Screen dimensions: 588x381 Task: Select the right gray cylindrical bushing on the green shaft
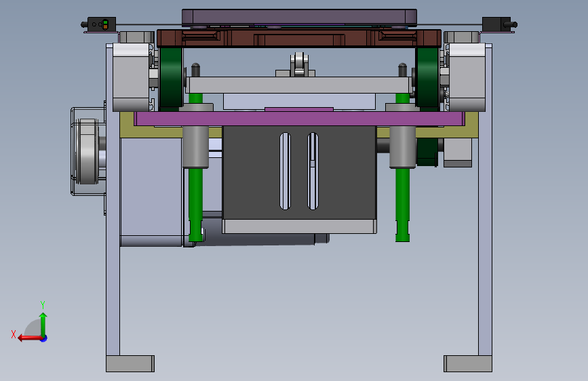(402, 147)
